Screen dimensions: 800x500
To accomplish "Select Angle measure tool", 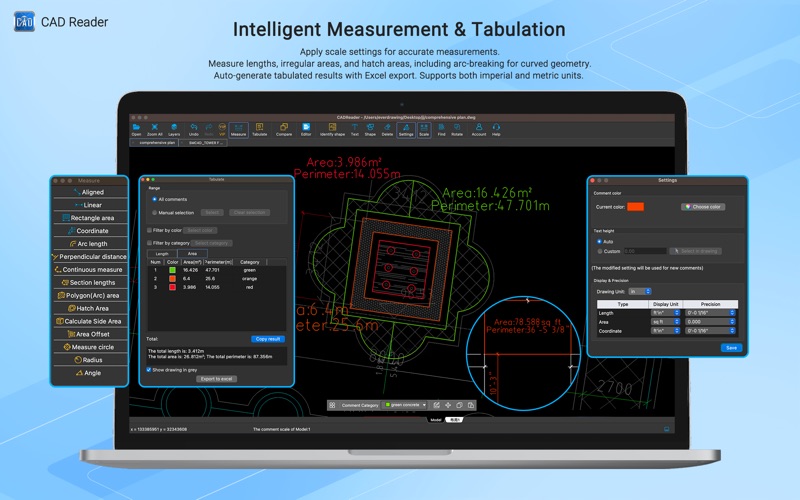I will pyautogui.click(x=89, y=373).
